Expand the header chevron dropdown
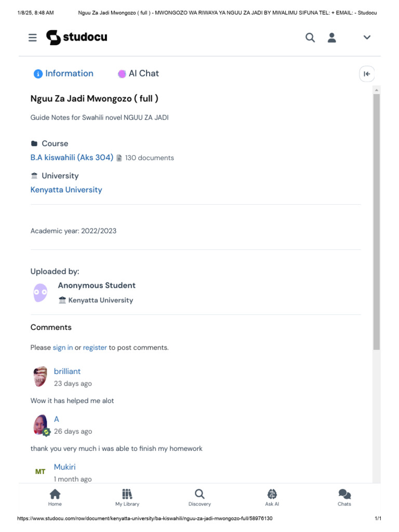This screenshot has width=399, height=532. click(367, 37)
